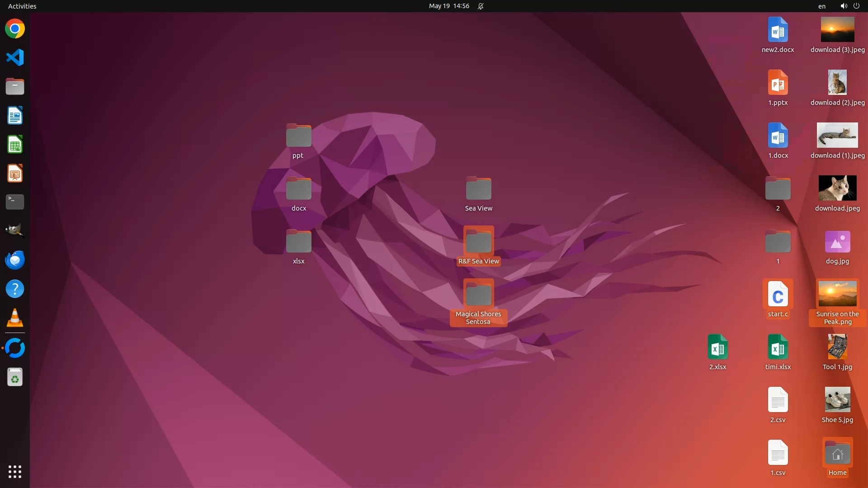The height and width of the screenshot is (488, 868).
Task: Open LibreOffice Impress dock icon
Action: (15, 174)
